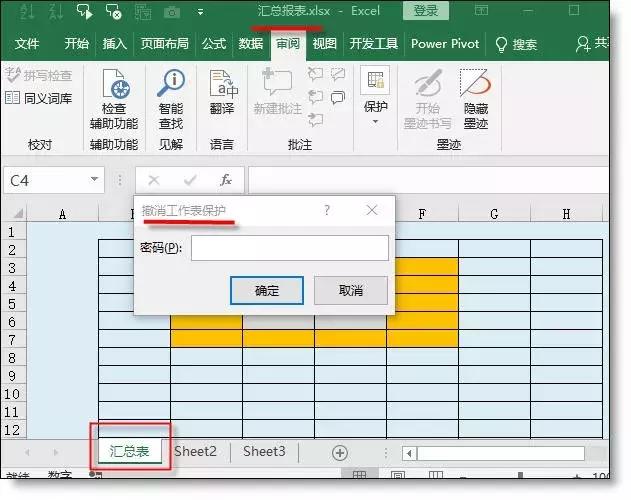
Task: Open the Power Pivot tab
Action: 445,43
